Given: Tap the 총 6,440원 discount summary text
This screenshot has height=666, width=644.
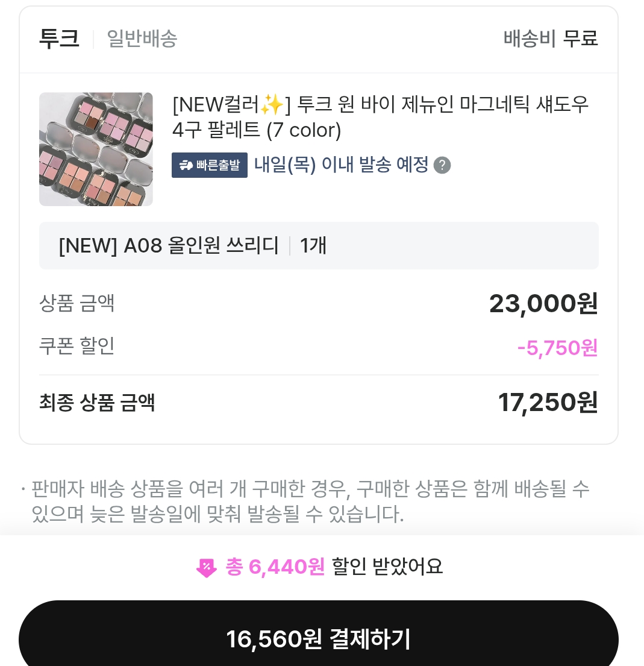Looking at the screenshot, I should (275, 567).
